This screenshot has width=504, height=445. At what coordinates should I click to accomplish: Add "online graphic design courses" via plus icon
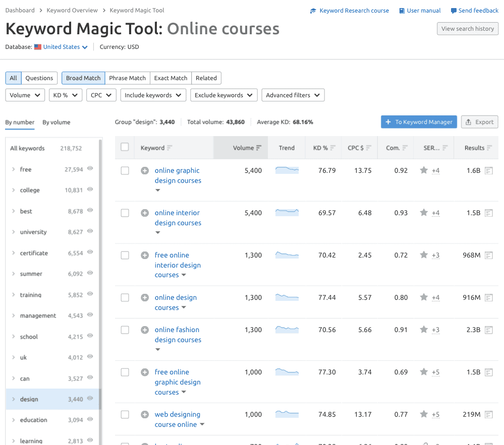click(144, 170)
